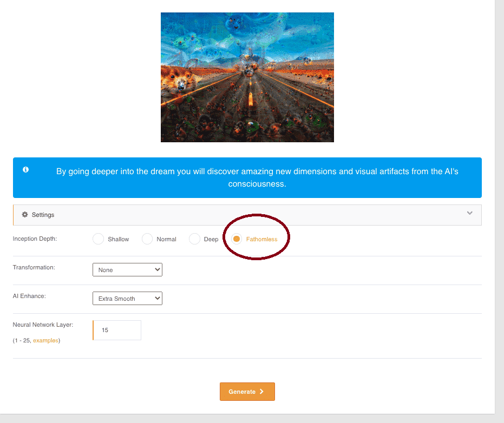Pick the Fathomless radio button
Screen dimensions: 504x423
(x=237, y=239)
